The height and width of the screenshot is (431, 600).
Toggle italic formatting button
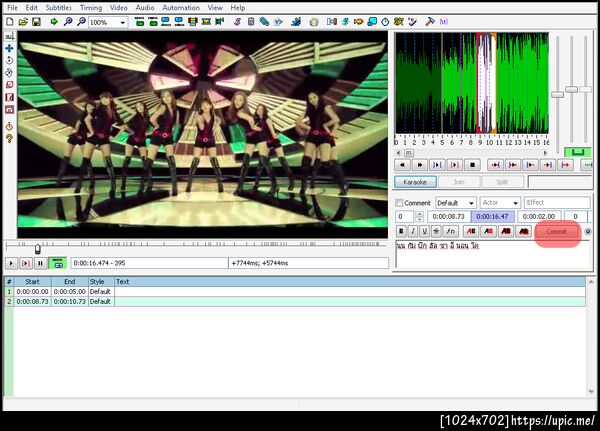click(412, 231)
